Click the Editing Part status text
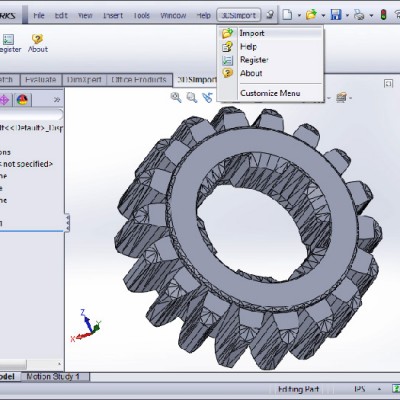 [x=298, y=389]
